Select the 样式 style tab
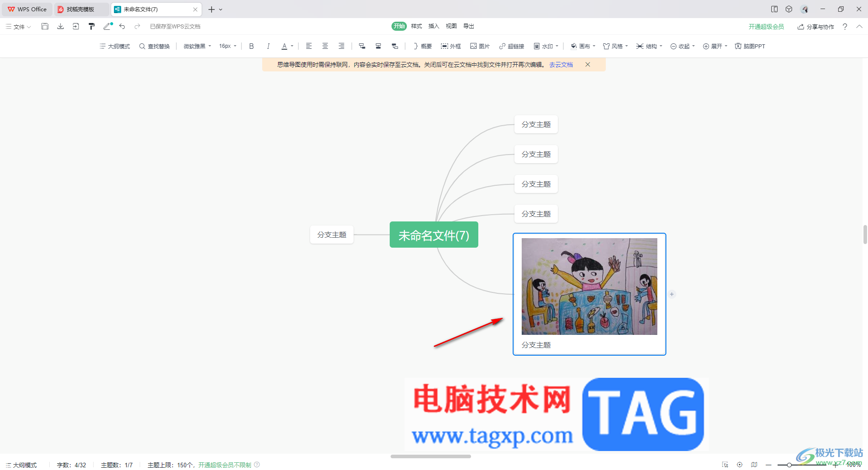 click(416, 26)
